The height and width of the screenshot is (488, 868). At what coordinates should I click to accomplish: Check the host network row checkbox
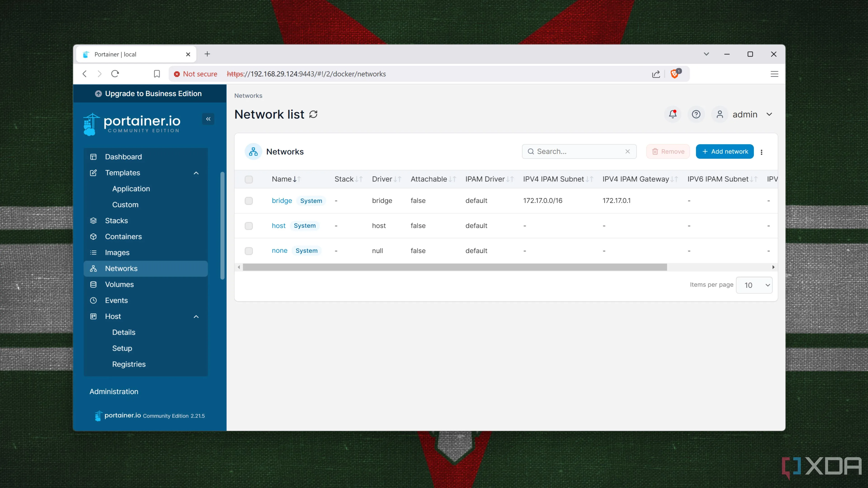(249, 226)
